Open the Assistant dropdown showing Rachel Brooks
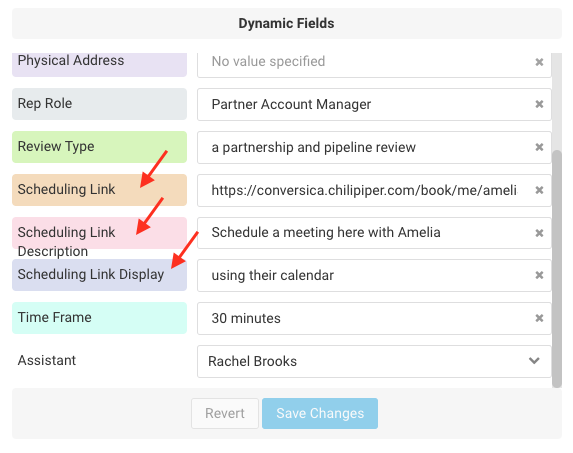 click(374, 361)
